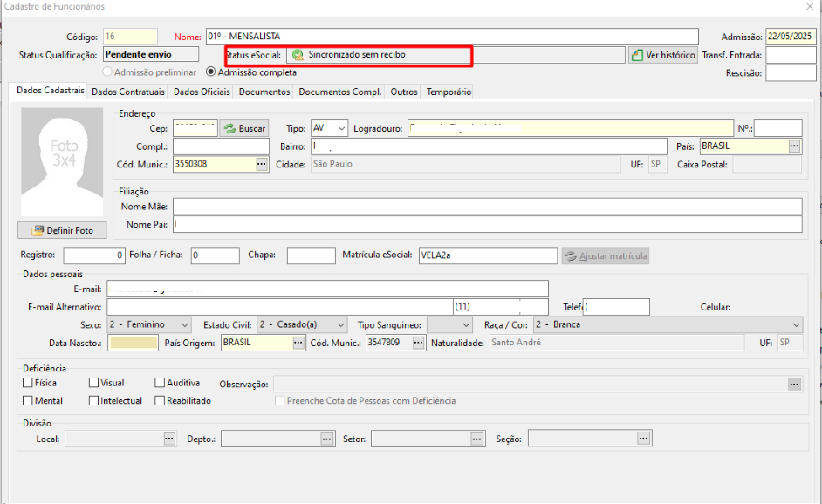
Task: Click the Bairro input field
Action: [489, 146]
